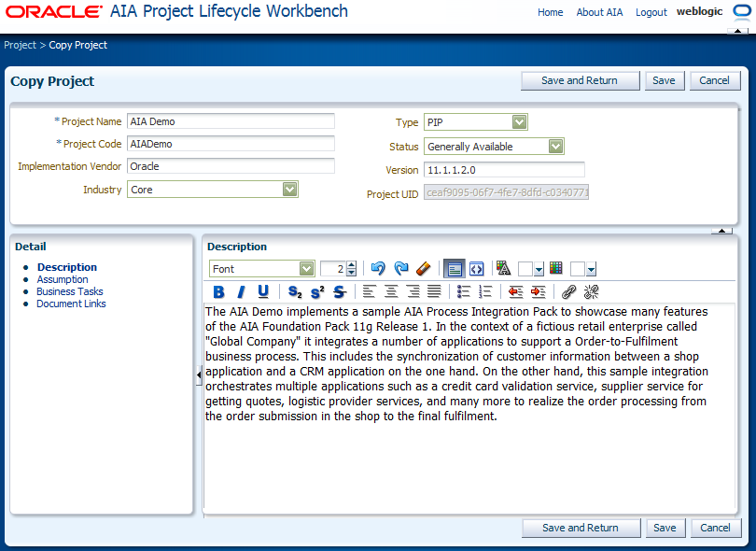Image resolution: width=756 pixels, height=551 pixels.
Task: Apply superscript formatting
Action: pyautogui.click(x=317, y=291)
